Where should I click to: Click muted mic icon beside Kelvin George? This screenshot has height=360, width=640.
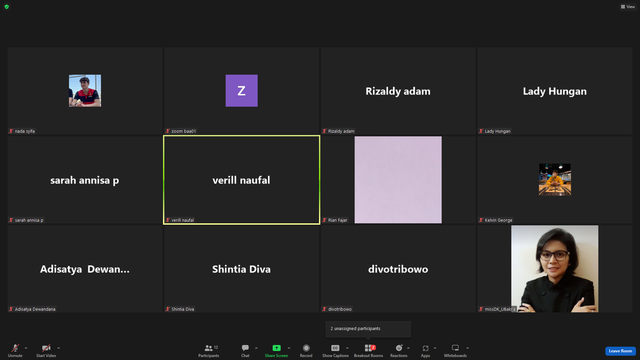click(481, 220)
